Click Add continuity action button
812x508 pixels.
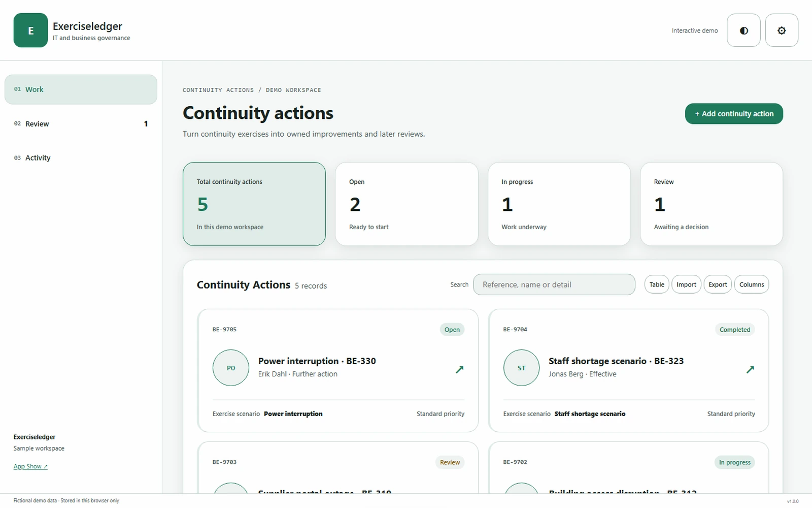click(734, 114)
